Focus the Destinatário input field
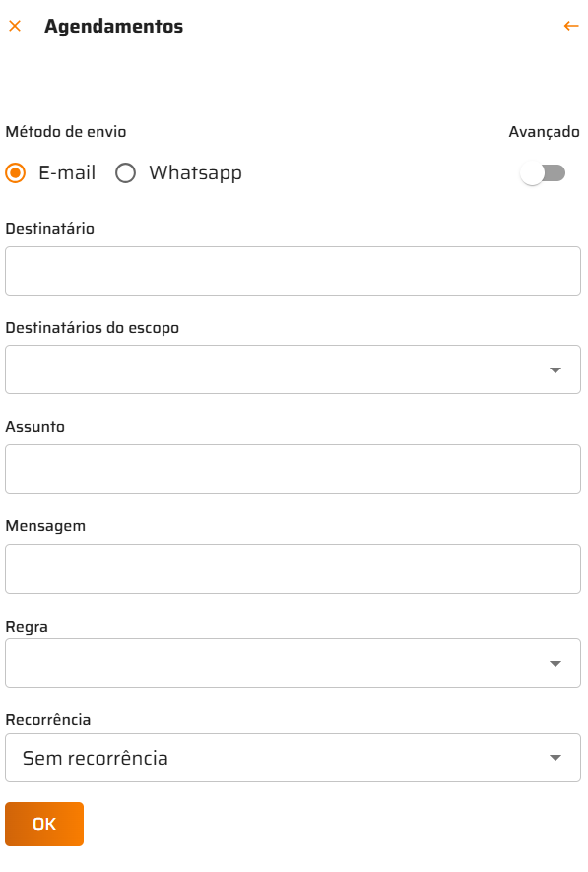This screenshot has height=872, width=588. pos(293,271)
